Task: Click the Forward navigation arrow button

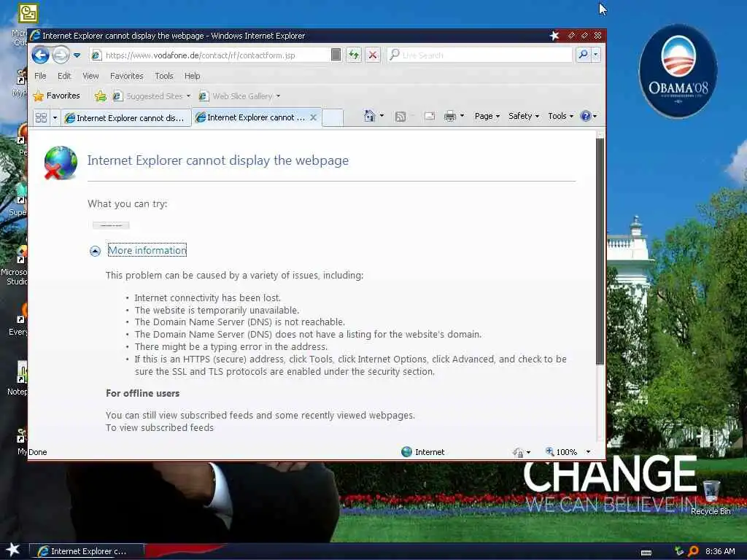Action: [61, 55]
